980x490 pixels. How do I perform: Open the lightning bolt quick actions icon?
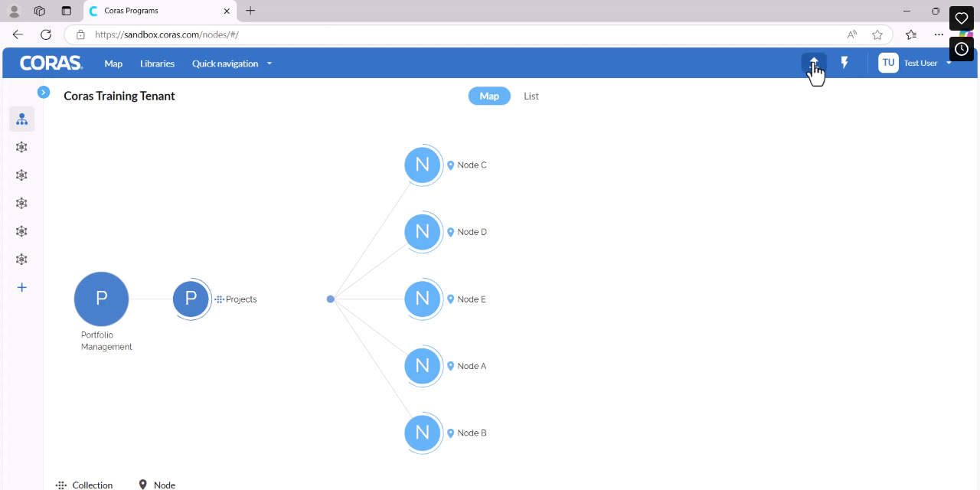click(x=844, y=63)
